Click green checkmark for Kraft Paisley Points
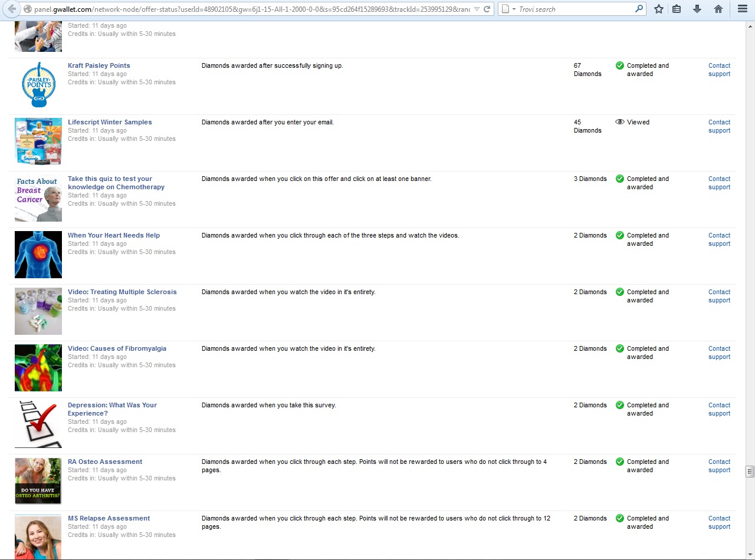This screenshot has height=560, width=755. coord(619,65)
